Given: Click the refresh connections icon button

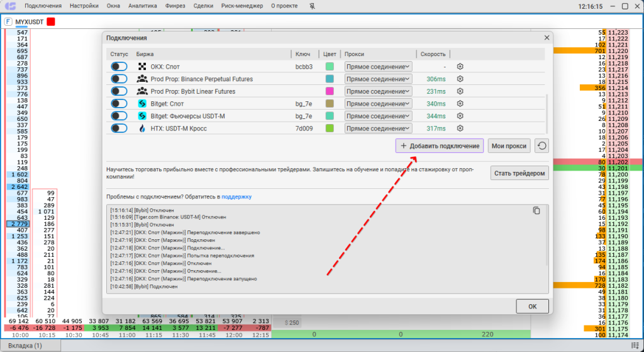Looking at the screenshot, I should tap(541, 146).
